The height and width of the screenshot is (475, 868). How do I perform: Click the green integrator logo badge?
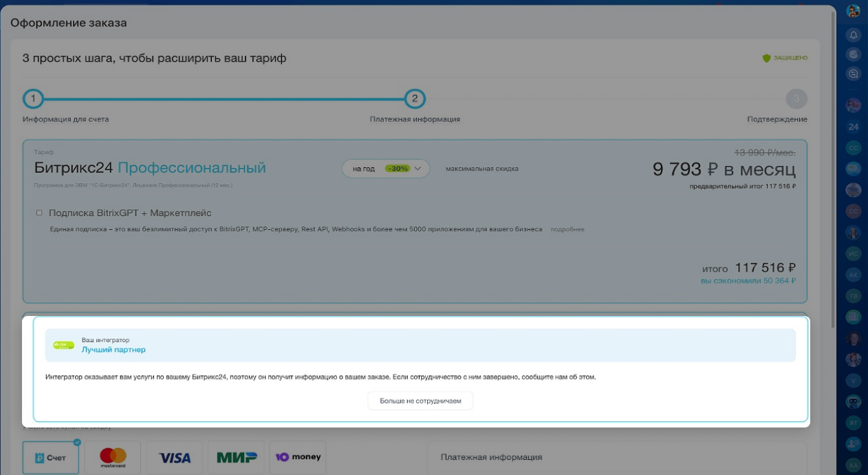[x=64, y=345]
